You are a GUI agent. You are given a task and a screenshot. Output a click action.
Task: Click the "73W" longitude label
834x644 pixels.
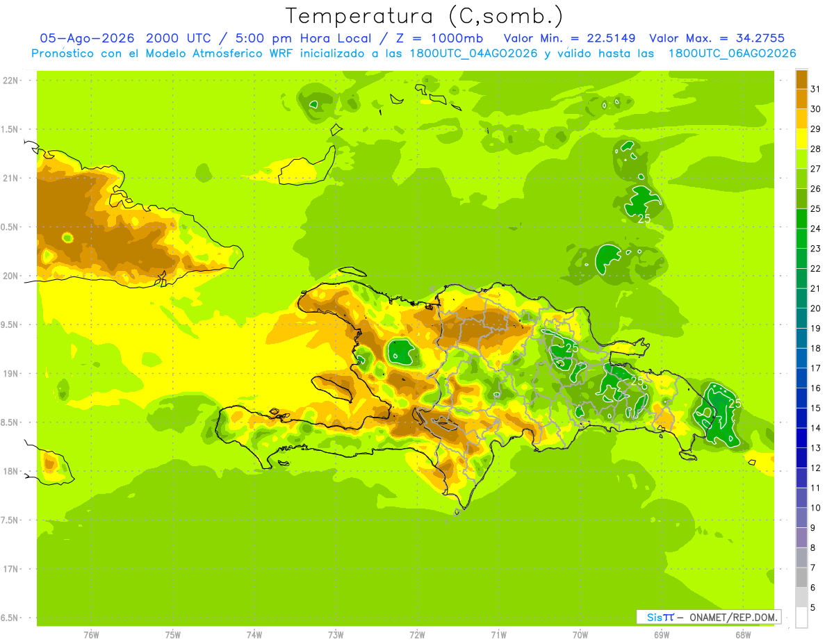[x=336, y=634]
